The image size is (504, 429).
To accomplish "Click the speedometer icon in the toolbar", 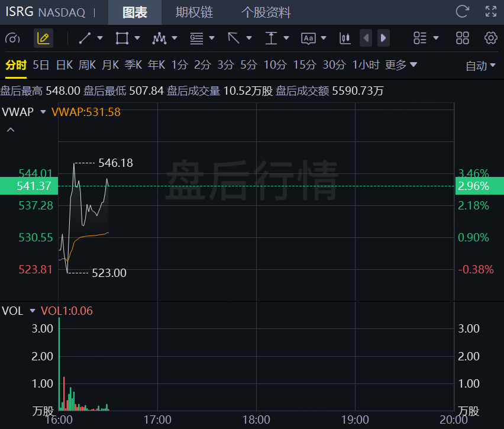I will pos(12,38).
